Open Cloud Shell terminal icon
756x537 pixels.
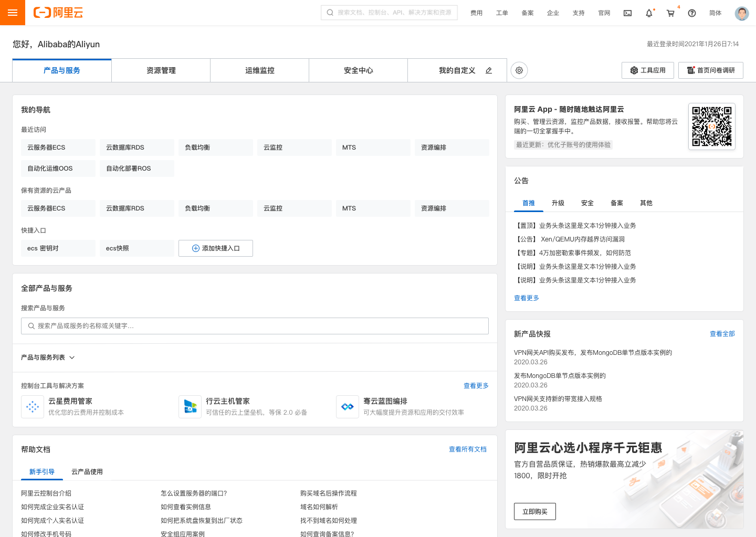pos(627,13)
